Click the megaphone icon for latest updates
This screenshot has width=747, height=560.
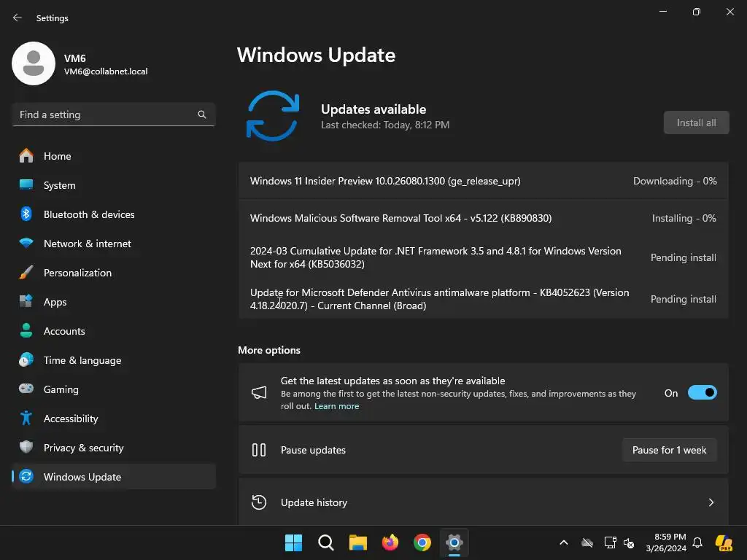point(259,392)
